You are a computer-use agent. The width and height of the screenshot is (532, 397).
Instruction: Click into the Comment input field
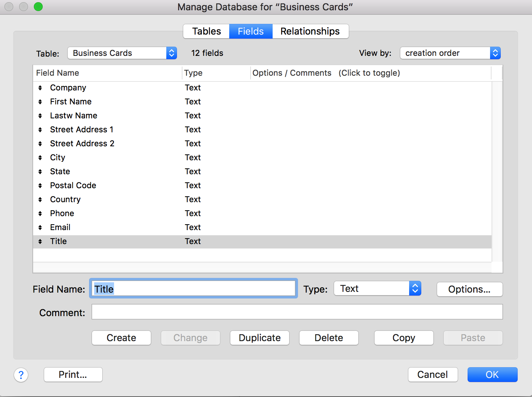[297, 312]
